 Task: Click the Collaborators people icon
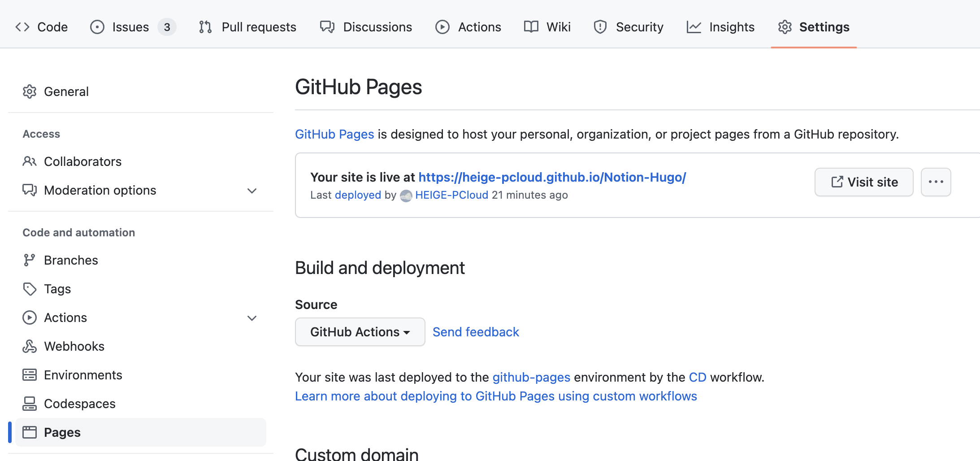click(30, 161)
